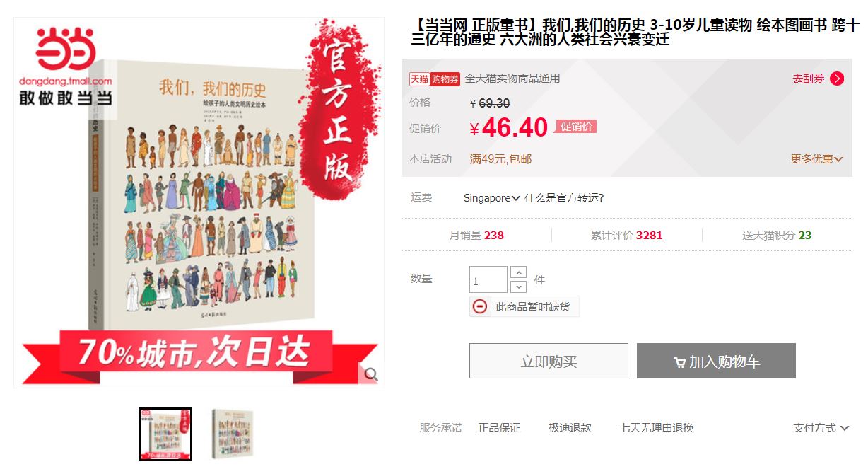Open the 什么是官方转运 link
Screen dimensions: 868x474
coord(564,198)
